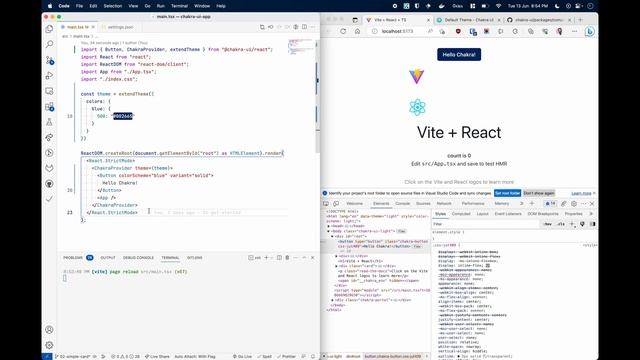Open the Selection menu
640x360 pixels.
(113, 6)
